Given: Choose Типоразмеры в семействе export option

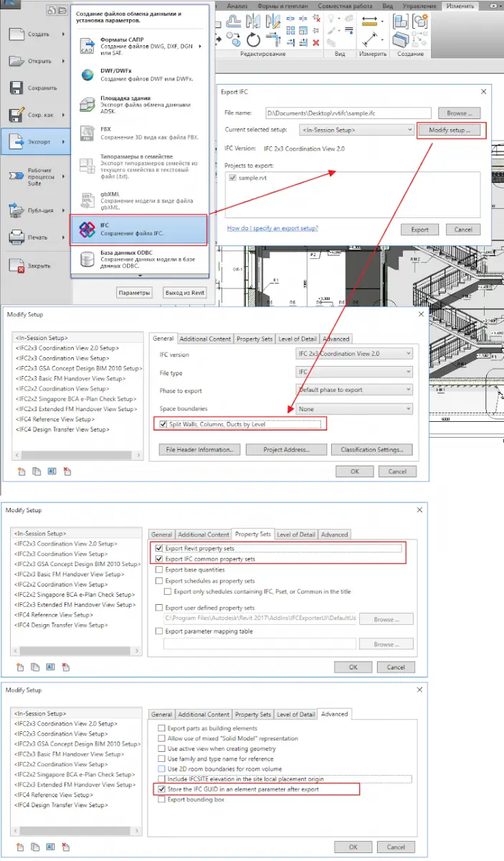Looking at the screenshot, I should click(140, 166).
